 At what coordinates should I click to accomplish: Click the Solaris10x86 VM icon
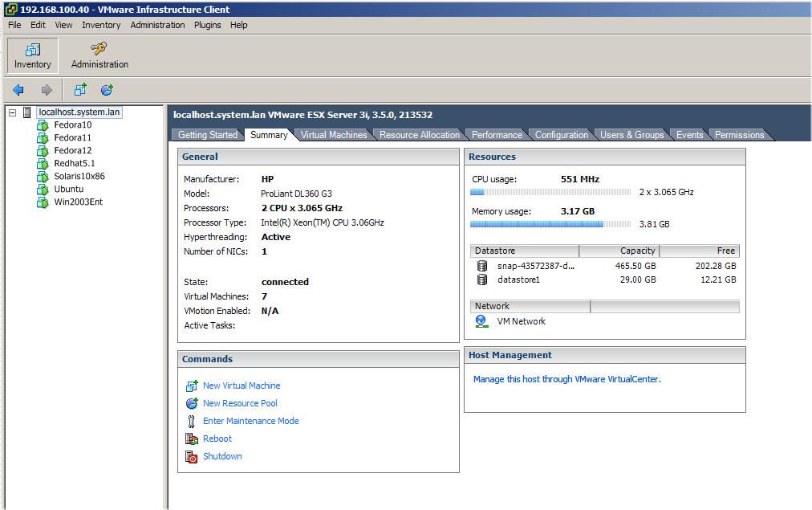tap(43, 177)
